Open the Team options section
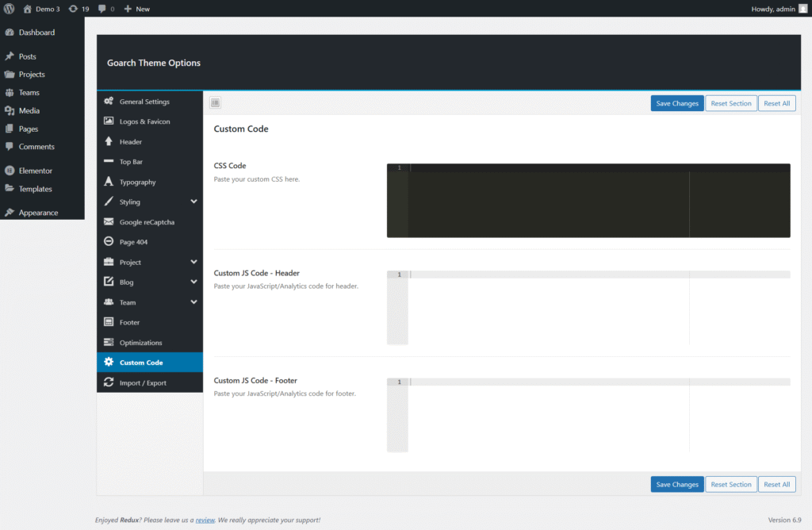Screen dimensions: 812x530 click(150, 302)
